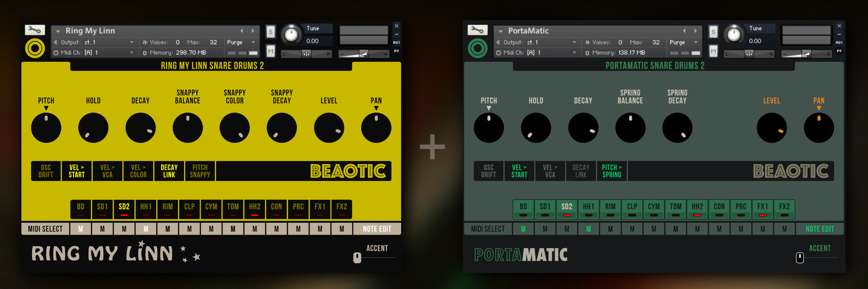
Task: Go to previous preset arrow in PortaMatic
Action: click(x=684, y=31)
